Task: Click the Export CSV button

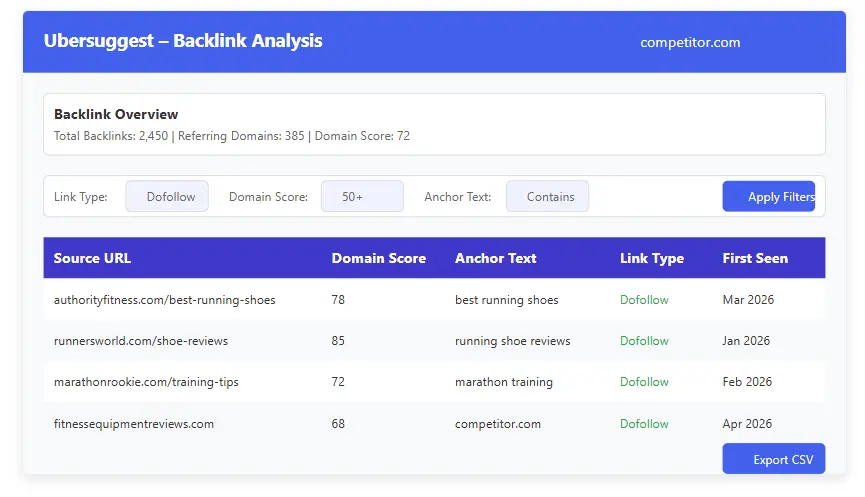Action: click(773, 459)
